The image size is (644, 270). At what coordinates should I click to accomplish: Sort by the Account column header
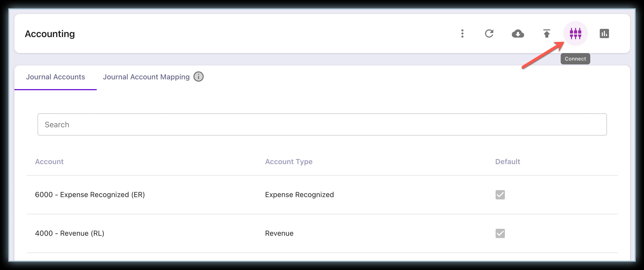[49, 162]
